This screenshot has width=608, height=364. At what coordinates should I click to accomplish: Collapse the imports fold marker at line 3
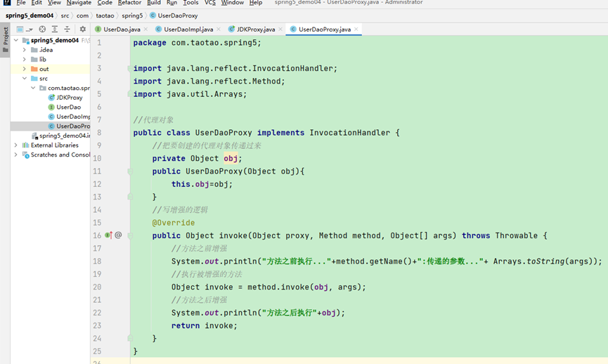pyautogui.click(x=129, y=69)
